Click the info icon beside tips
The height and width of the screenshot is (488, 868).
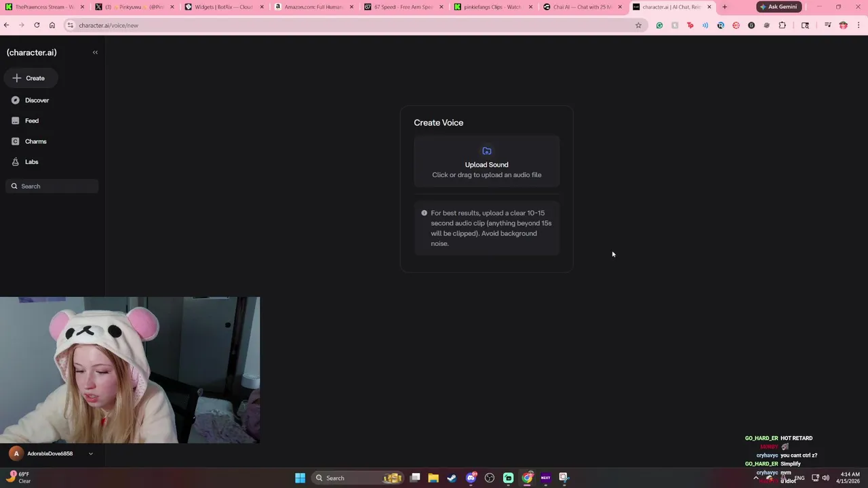point(425,213)
